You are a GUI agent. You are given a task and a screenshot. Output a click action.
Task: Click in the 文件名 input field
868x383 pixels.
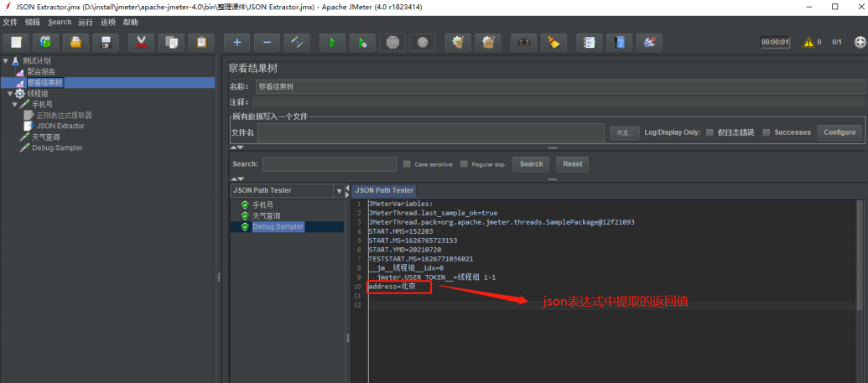tap(431, 132)
